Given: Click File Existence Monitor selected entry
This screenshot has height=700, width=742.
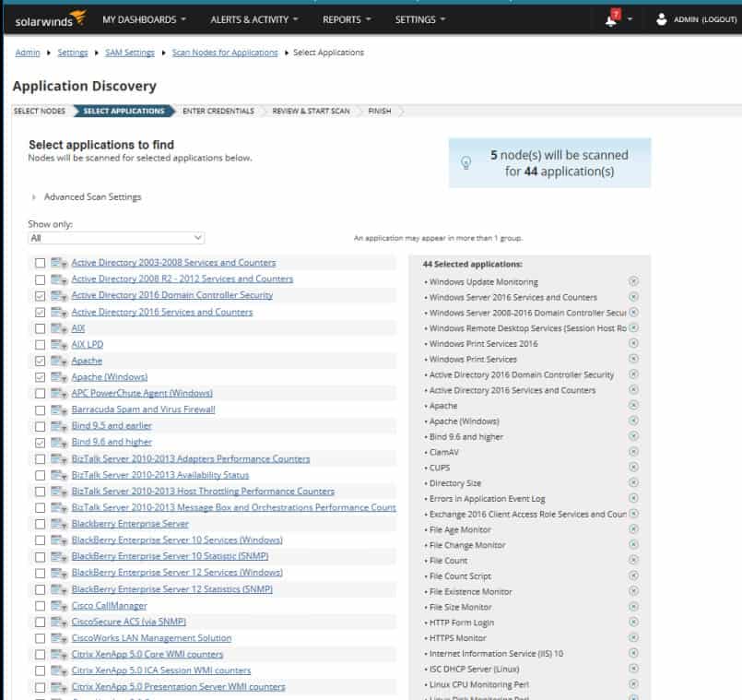Looking at the screenshot, I should [470, 591].
